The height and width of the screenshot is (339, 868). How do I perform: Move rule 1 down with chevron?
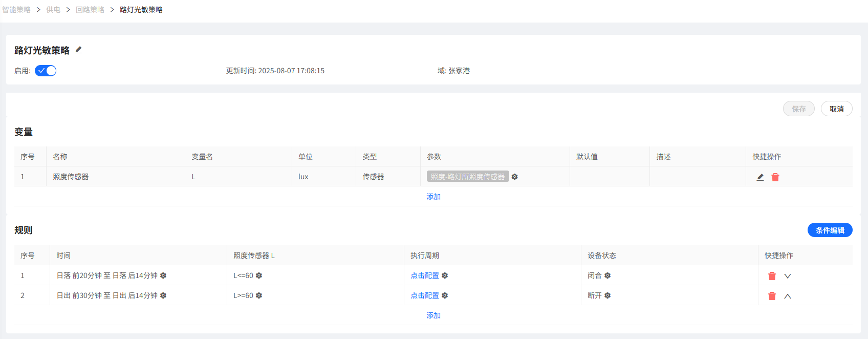click(x=788, y=276)
